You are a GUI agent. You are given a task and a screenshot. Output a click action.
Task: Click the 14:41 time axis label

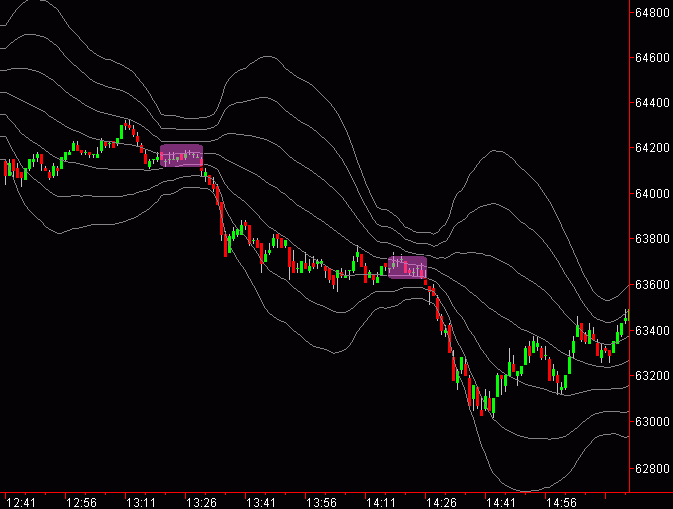point(500,502)
